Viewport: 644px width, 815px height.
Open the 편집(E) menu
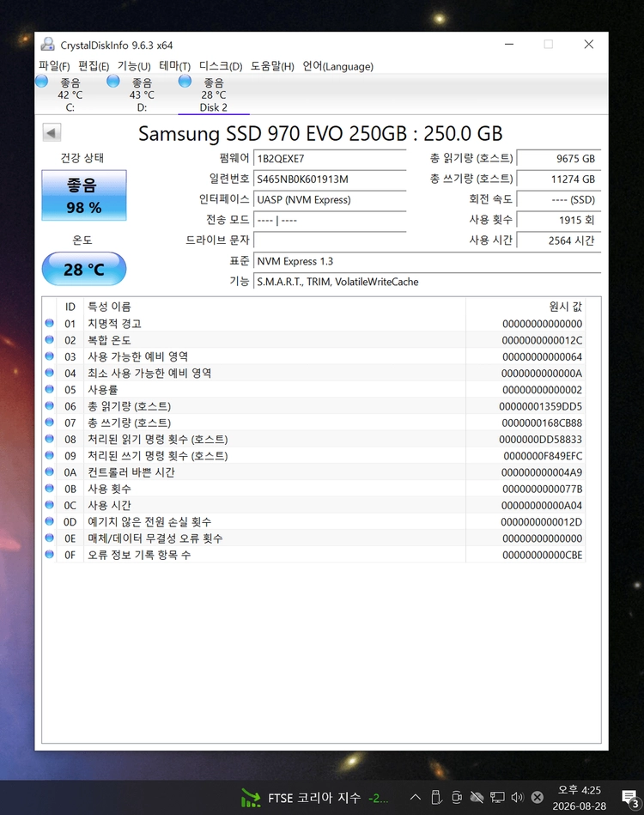click(x=94, y=66)
